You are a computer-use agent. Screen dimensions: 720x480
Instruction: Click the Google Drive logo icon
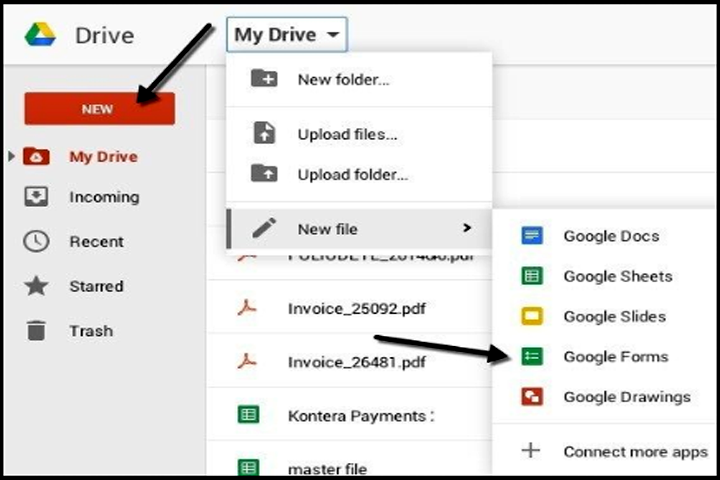point(40,34)
